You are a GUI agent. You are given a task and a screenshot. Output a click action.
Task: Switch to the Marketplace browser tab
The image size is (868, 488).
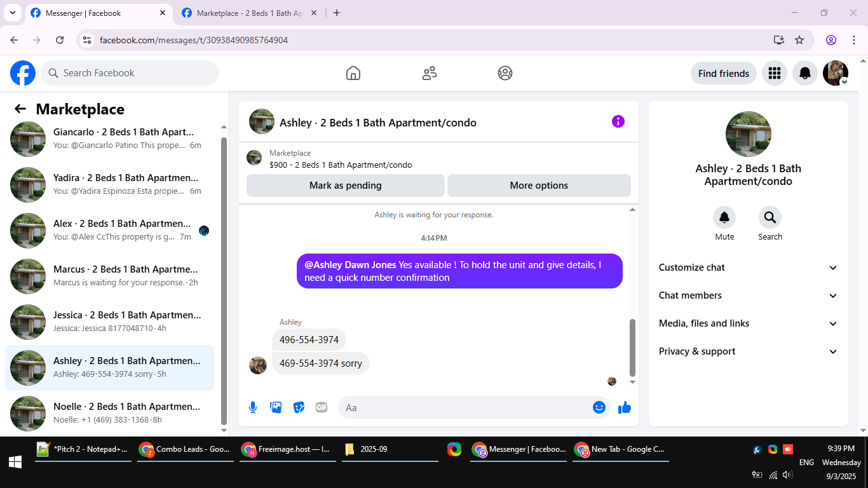249,13
